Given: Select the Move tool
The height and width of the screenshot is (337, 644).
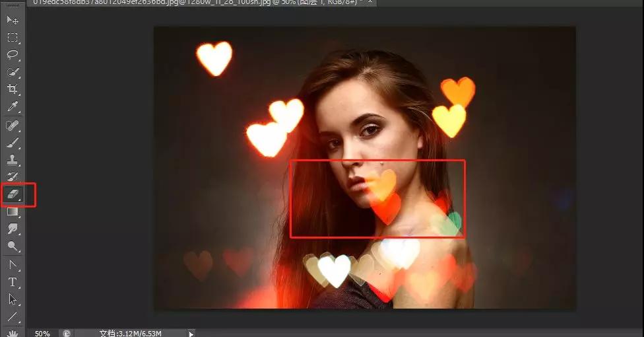Looking at the screenshot, I should 13,20.
